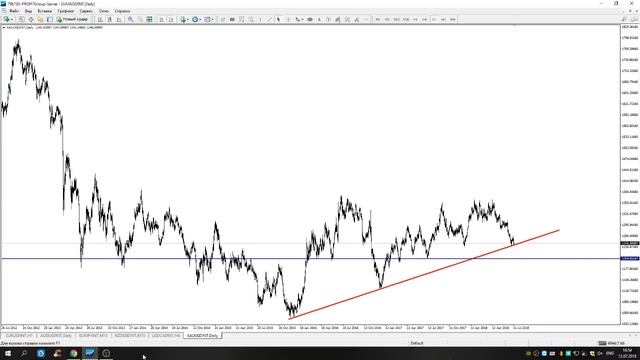Open the periods clock icon
Screen dimensions: 640x360
[x=195, y=19]
